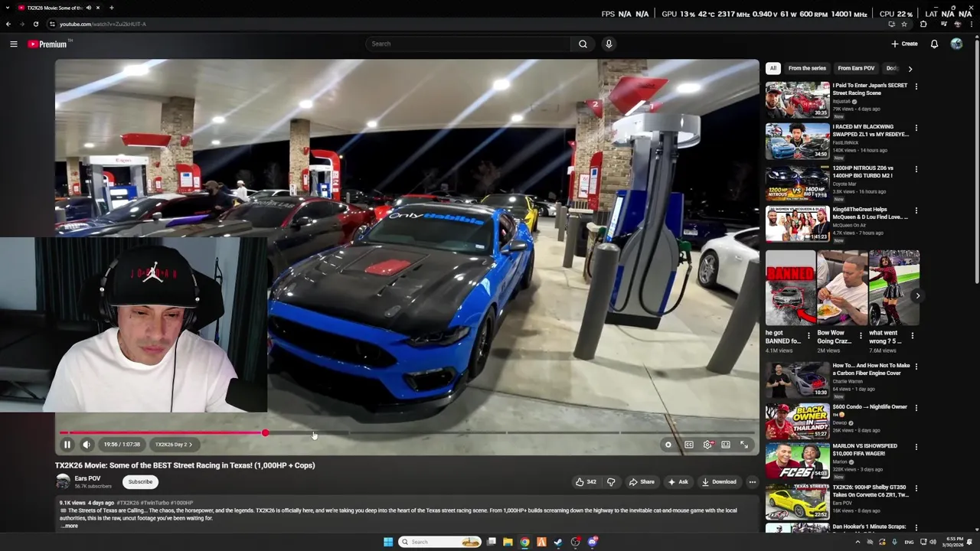
Task: Click the address bar URL
Action: 103,24
